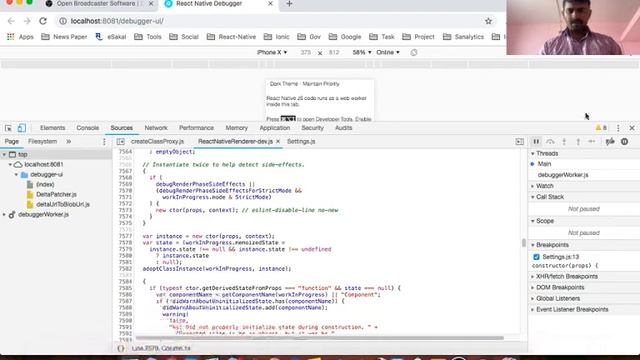Viewport: 640px width, 360px height.
Task: Open the Filesystem navigator tab
Action: click(42, 142)
